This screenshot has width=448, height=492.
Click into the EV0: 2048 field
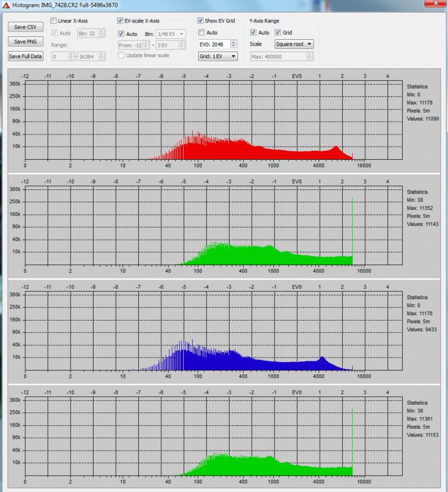coord(214,44)
